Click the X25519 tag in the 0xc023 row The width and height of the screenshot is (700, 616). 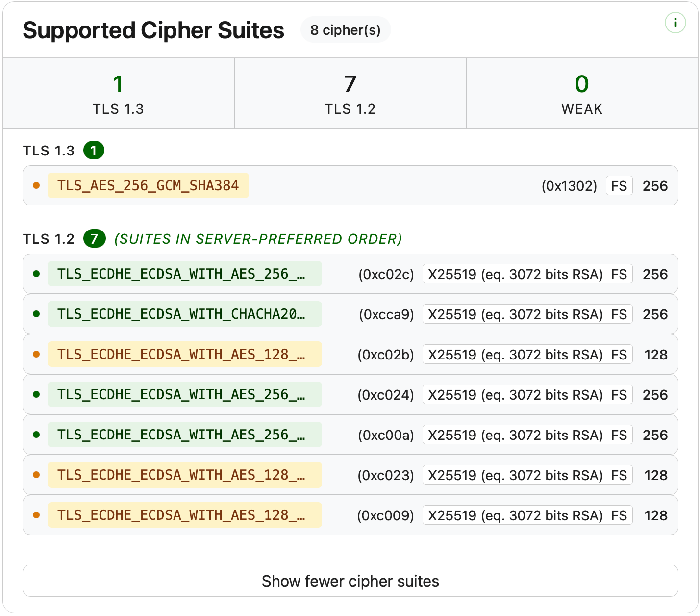pyautogui.click(x=527, y=475)
